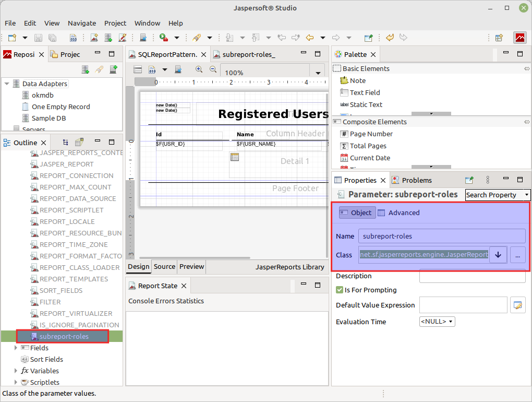Viewport: 532px width, 402px height.
Task: Click the create data adapter icon
Action: click(86, 69)
